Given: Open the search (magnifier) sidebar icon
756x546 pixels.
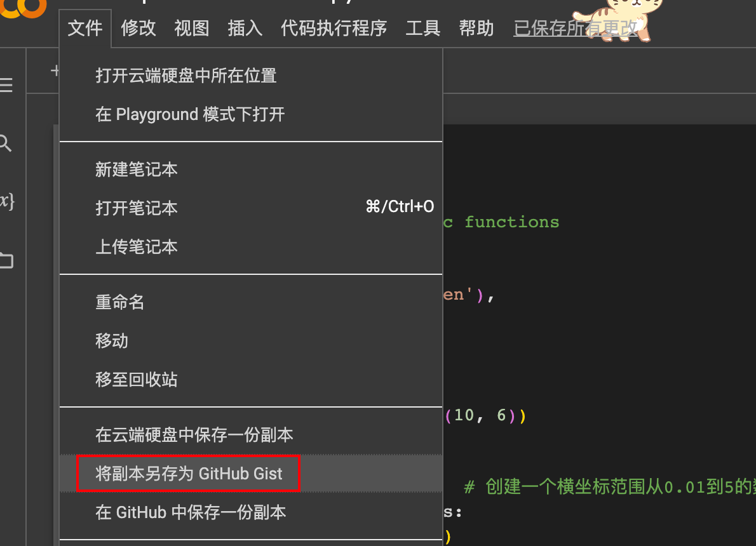Looking at the screenshot, I should (x=6, y=143).
